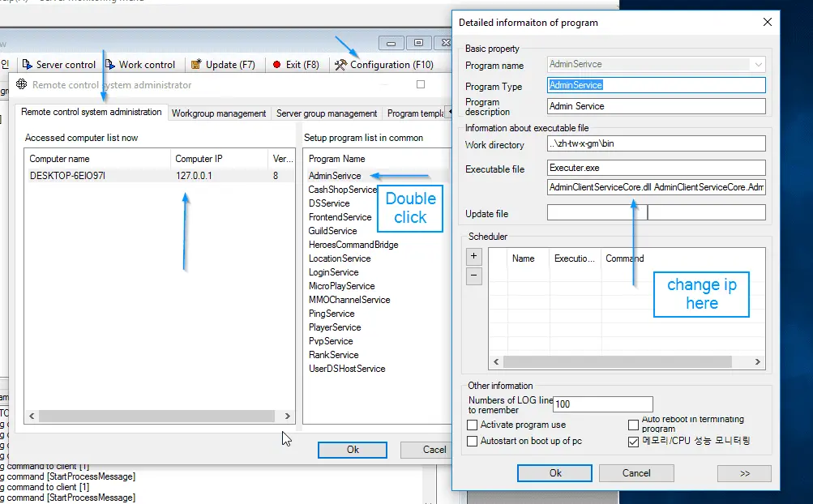
Task: Click the Cancel button in Remote control administrator window
Action: pos(426,450)
